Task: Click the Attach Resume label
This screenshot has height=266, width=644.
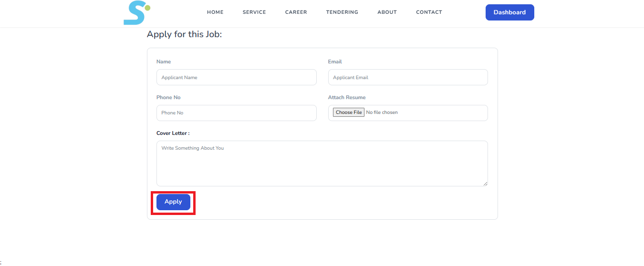Action: point(347,97)
